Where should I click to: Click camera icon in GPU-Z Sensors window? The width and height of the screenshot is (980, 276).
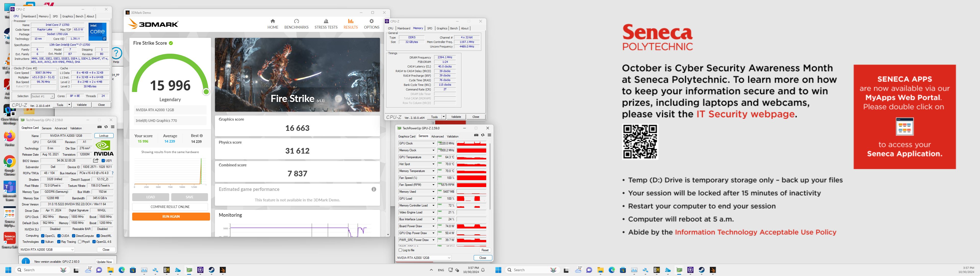pos(476,135)
